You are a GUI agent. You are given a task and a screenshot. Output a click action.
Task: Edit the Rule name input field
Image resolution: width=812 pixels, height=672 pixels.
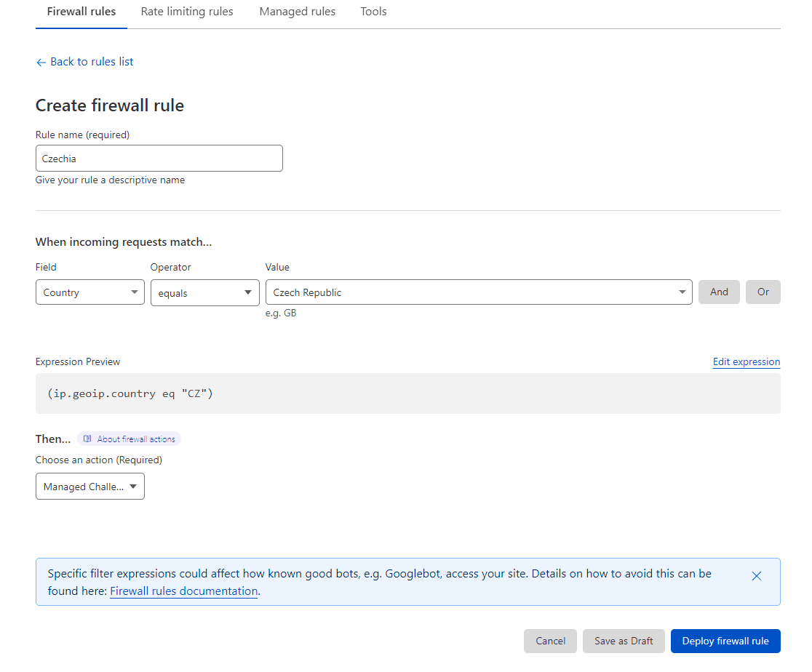(x=159, y=159)
